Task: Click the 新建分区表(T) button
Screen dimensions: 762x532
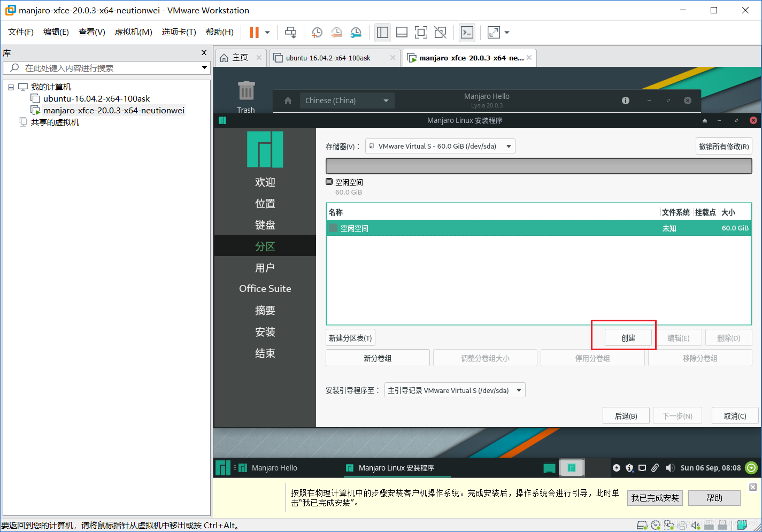Action: pos(350,338)
